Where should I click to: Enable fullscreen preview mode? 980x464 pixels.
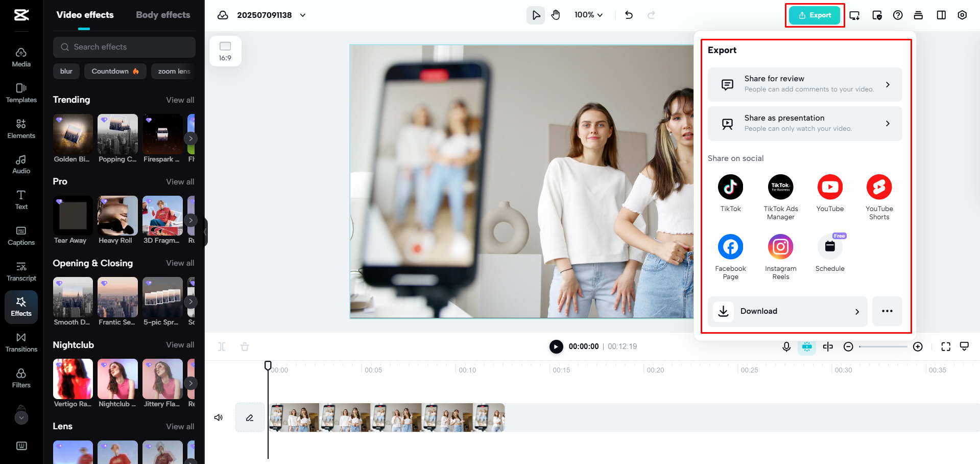946,346
